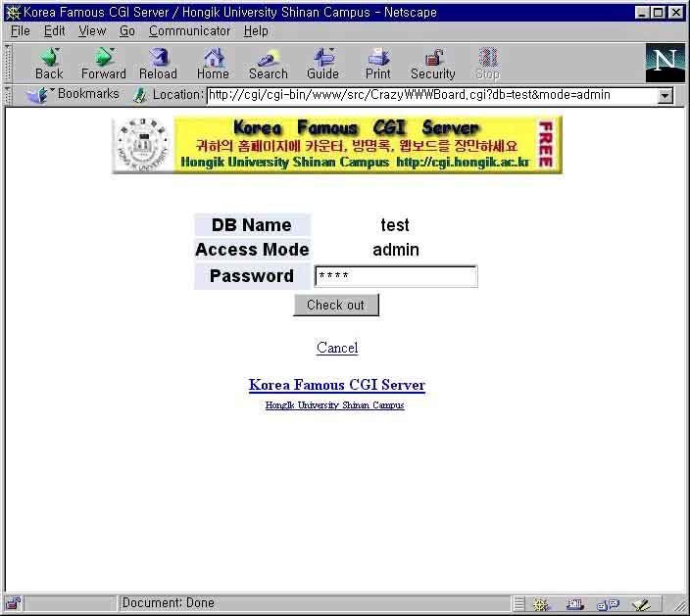Expand the Location URL history dropdown
The image size is (690, 616).
click(665, 95)
